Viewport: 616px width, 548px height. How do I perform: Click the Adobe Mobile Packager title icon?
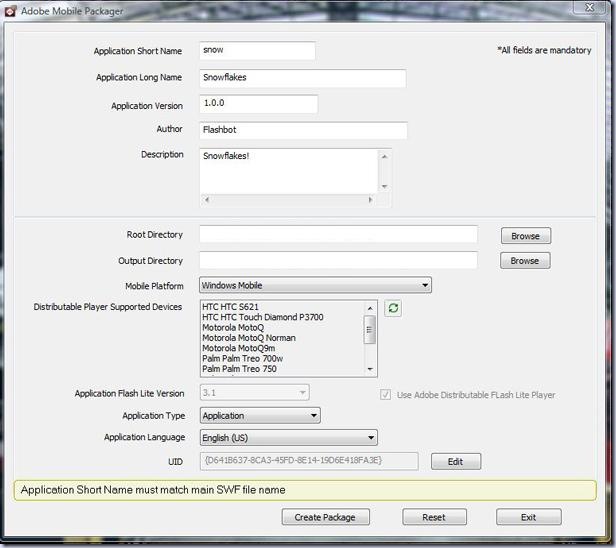(x=10, y=11)
